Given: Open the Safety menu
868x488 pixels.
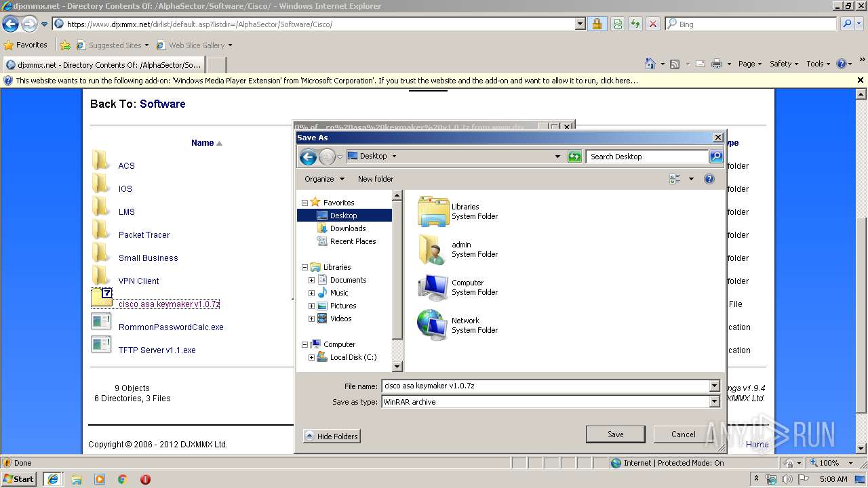Looking at the screenshot, I should [x=784, y=64].
